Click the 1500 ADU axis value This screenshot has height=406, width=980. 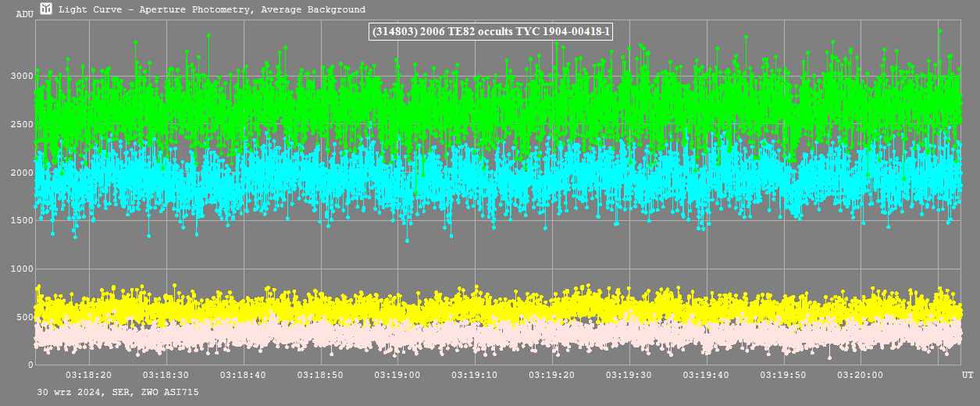pyautogui.click(x=20, y=220)
